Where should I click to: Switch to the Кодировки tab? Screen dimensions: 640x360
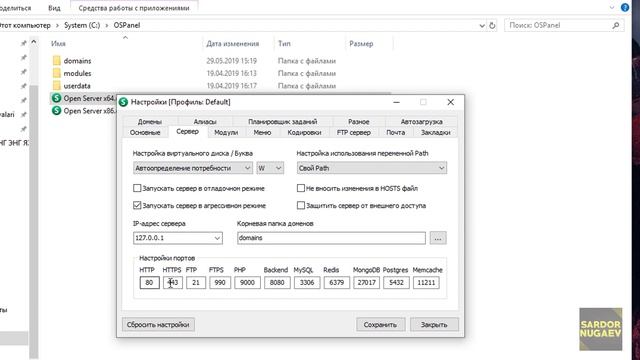(x=304, y=133)
